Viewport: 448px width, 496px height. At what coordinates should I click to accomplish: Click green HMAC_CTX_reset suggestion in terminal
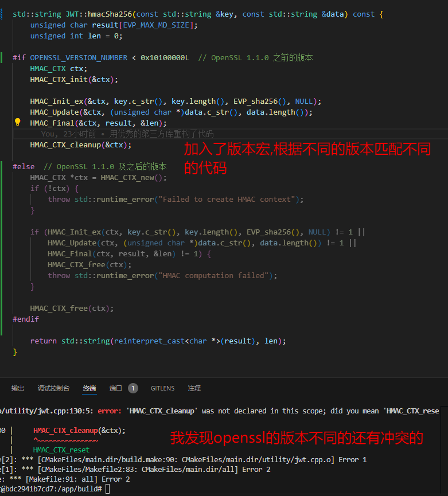61,450
